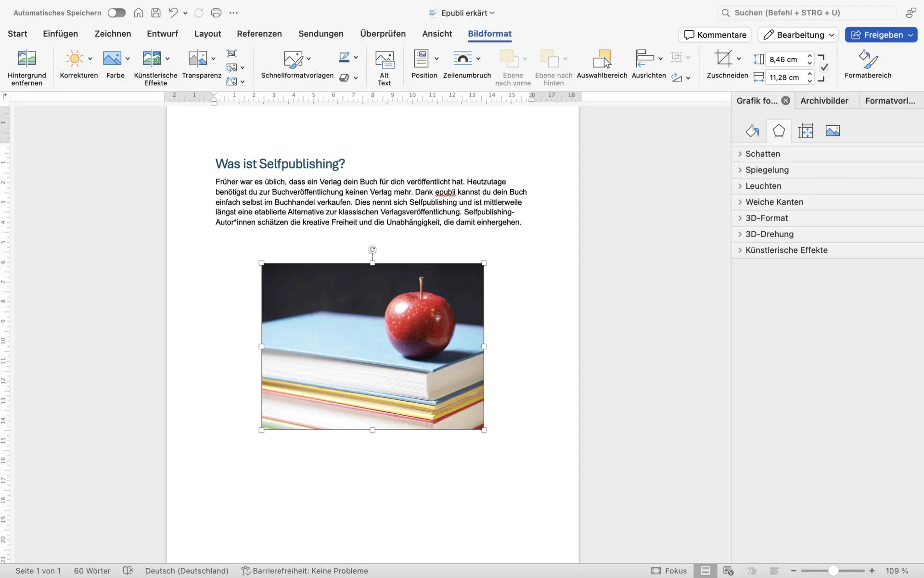Open Bearbeitung mode dropdown

798,35
